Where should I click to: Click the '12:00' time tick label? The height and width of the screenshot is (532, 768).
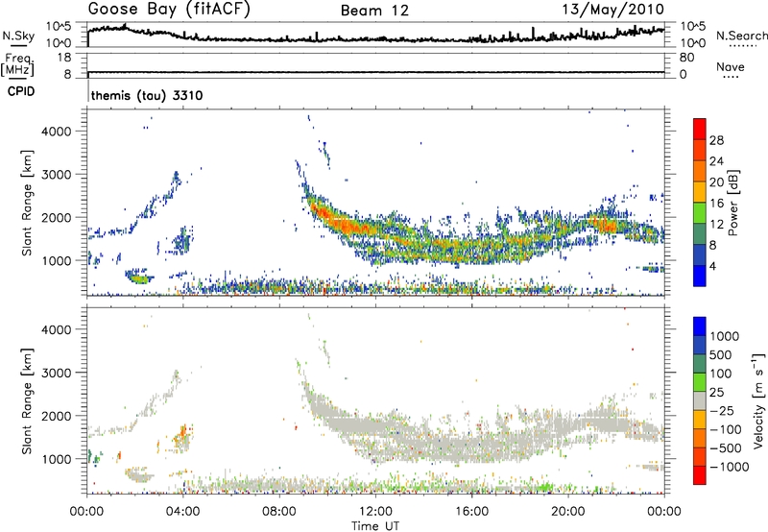[x=375, y=512]
